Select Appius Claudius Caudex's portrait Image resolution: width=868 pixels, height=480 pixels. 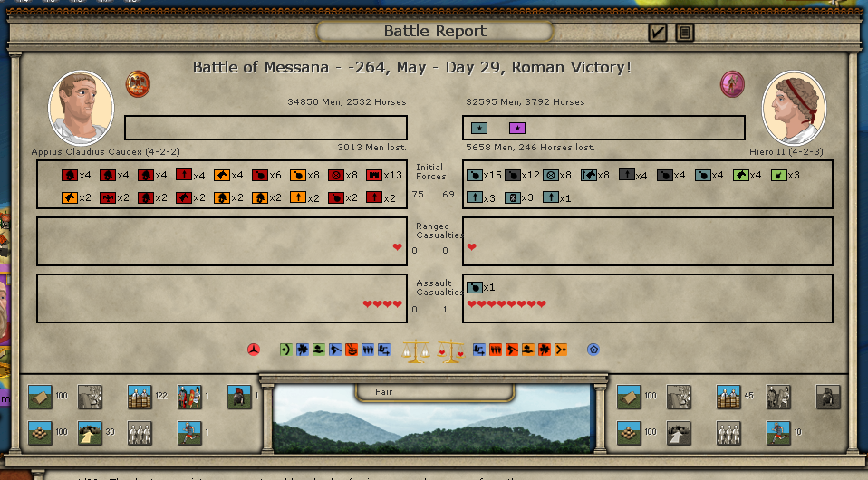[81, 107]
